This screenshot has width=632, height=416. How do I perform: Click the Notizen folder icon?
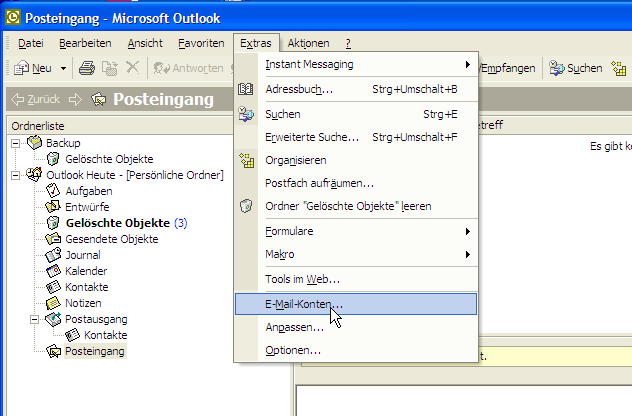tap(53, 303)
